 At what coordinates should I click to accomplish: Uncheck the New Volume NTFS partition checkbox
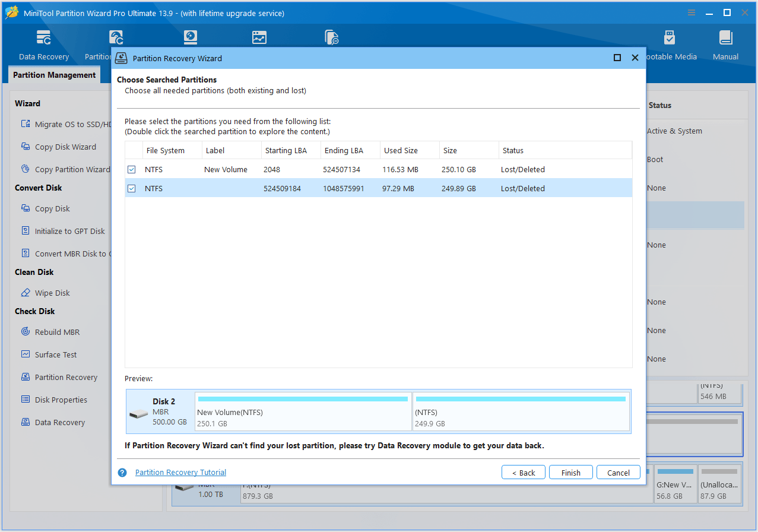click(x=132, y=170)
